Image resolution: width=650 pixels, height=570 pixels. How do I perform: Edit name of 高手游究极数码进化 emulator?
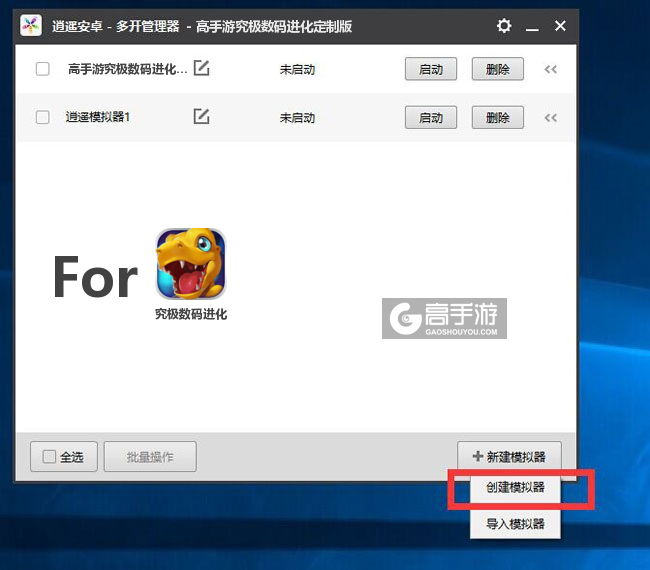201,68
